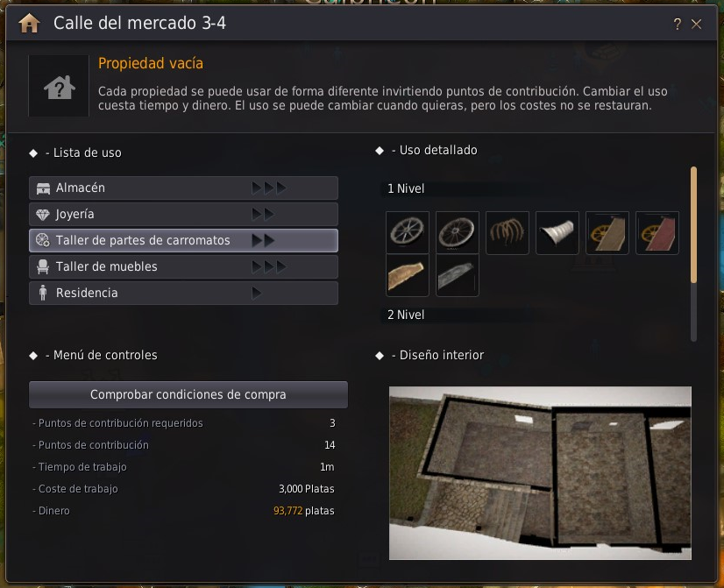Select the wagon with red cloth icon
This screenshot has width=724, height=588.
tap(657, 232)
